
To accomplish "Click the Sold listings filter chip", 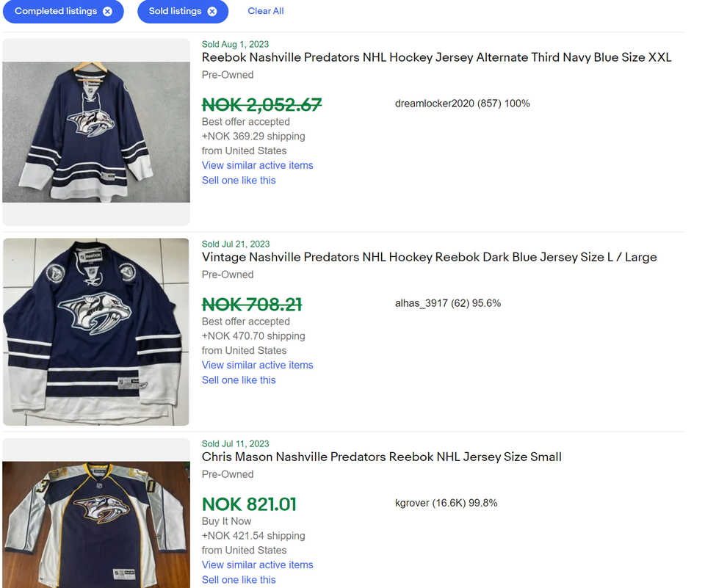I will 176,11.
